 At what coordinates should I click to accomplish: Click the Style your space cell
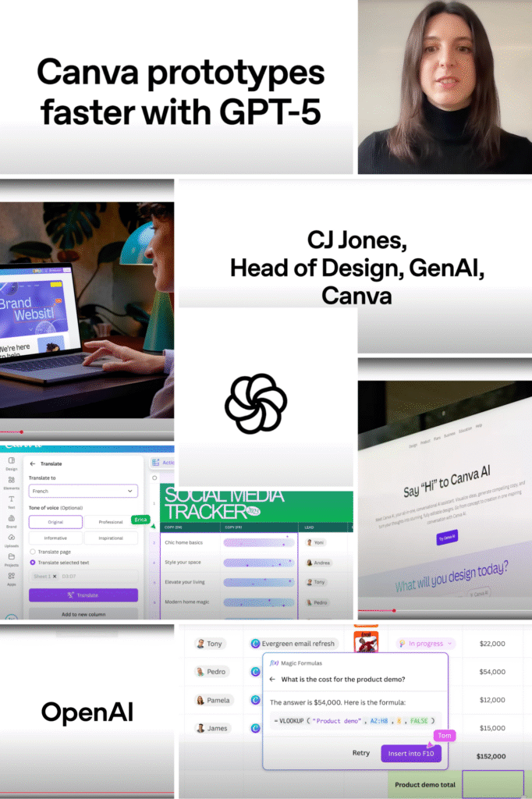[x=190, y=563]
